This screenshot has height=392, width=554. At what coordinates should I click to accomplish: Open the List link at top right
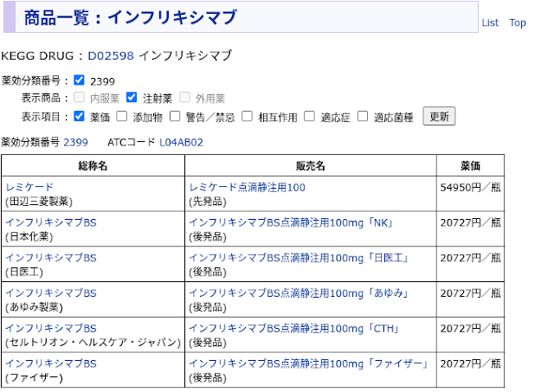click(490, 22)
